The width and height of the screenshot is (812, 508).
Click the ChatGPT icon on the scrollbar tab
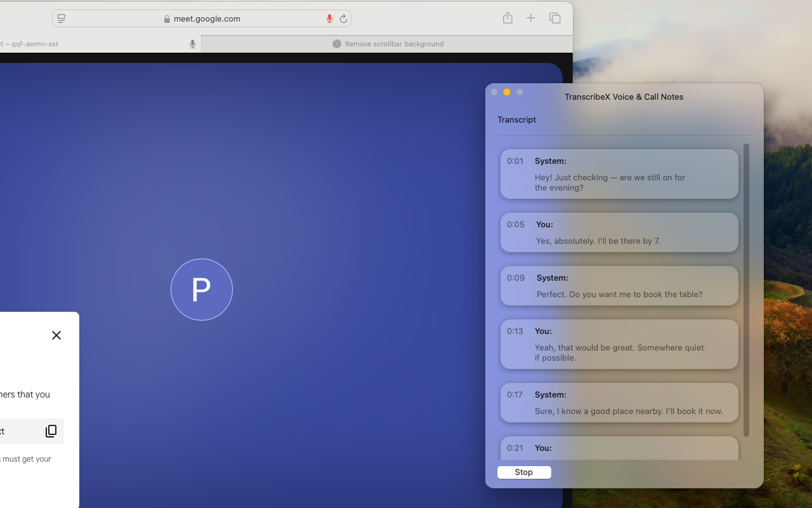tap(336, 44)
